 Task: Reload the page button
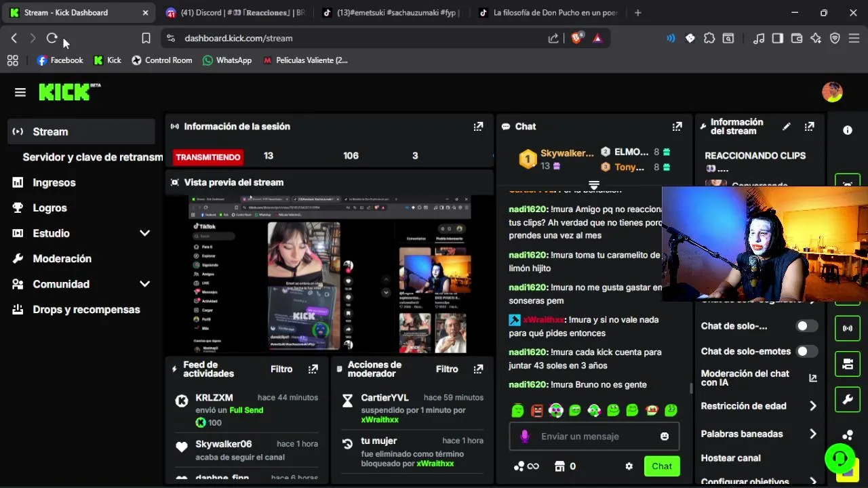(x=52, y=39)
